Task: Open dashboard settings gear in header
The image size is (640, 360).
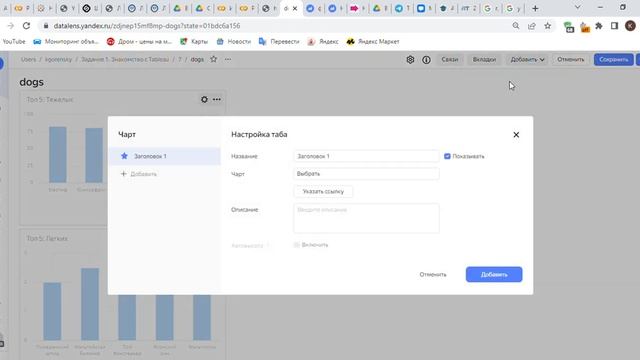Action: 410,60
